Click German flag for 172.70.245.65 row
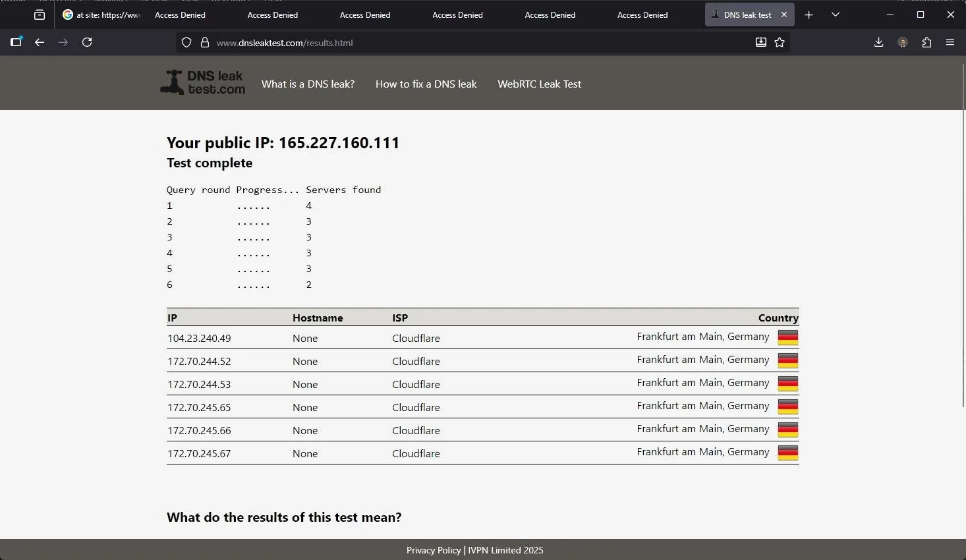Viewport: 966px width, 560px height. pyautogui.click(x=788, y=407)
